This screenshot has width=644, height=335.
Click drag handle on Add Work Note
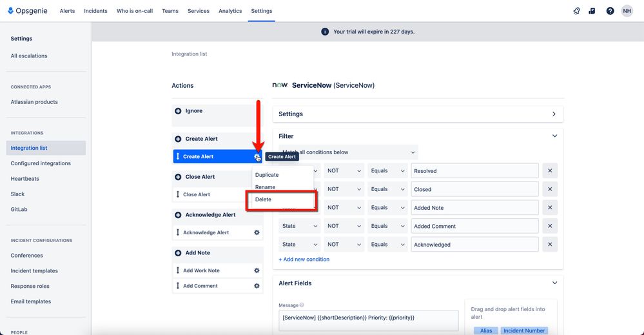point(178,270)
